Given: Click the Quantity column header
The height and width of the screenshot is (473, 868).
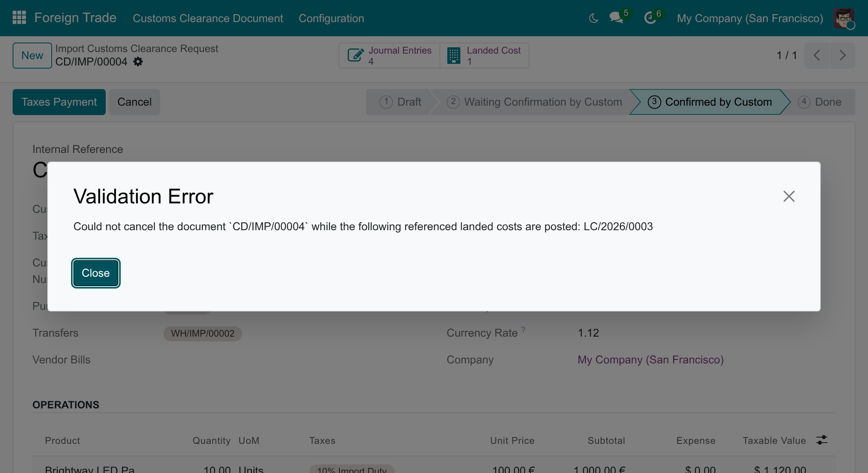Looking at the screenshot, I should [211, 441].
